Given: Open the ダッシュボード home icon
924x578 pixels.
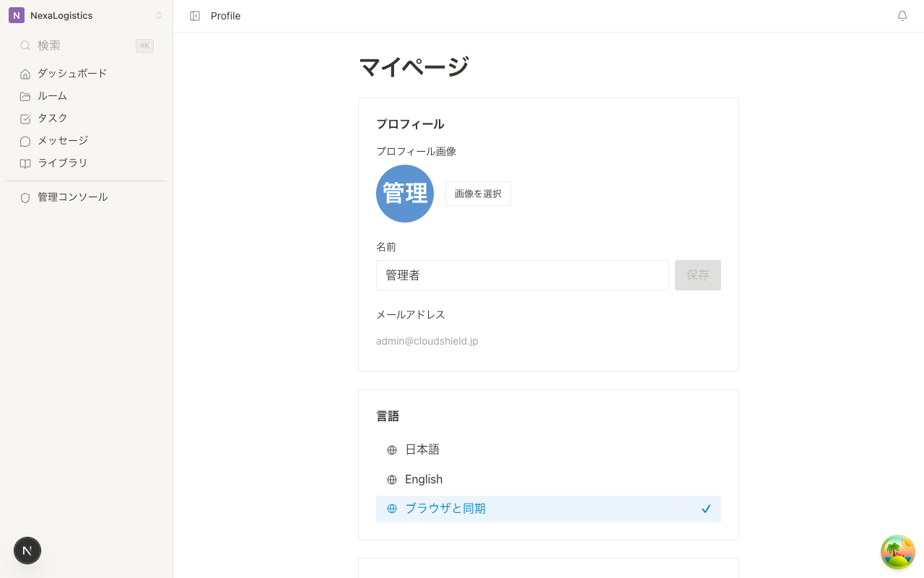Looking at the screenshot, I should (25, 73).
